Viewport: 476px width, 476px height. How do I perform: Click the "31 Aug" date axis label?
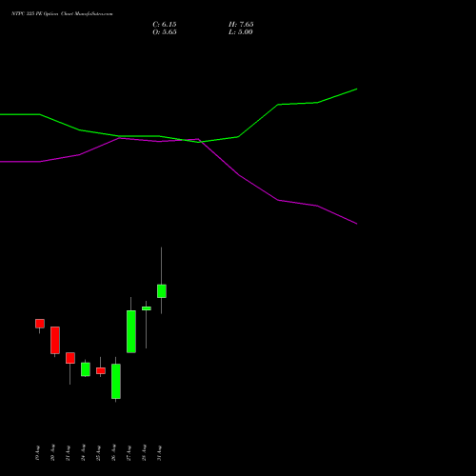pos(159,453)
